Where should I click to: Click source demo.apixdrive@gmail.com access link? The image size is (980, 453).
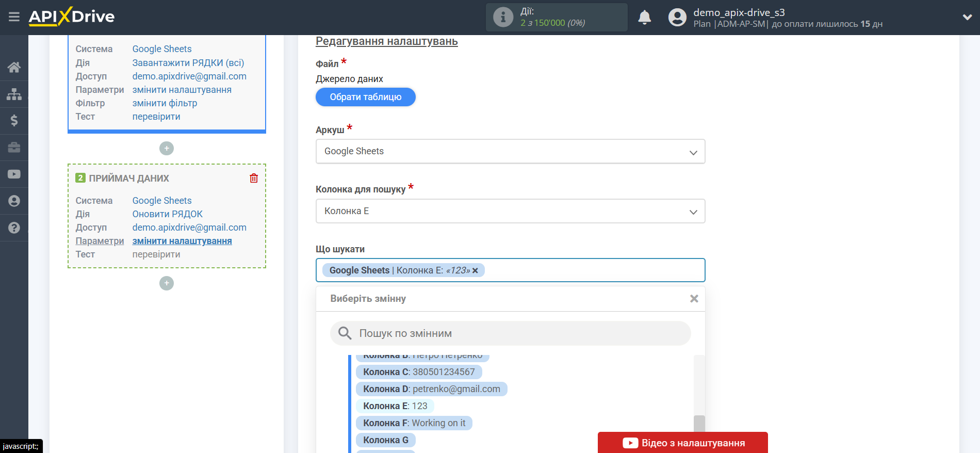click(189, 76)
